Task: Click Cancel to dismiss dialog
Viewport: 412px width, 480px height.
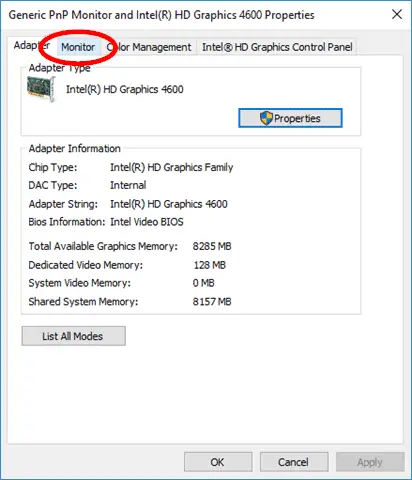Action: (x=294, y=462)
